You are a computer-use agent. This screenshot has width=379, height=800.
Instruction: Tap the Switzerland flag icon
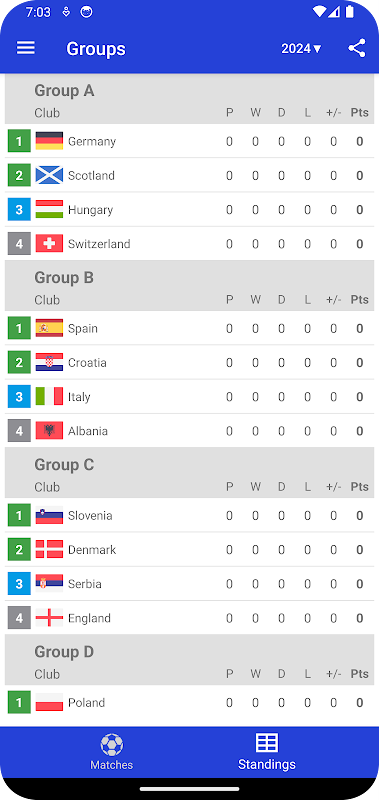(x=49, y=243)
